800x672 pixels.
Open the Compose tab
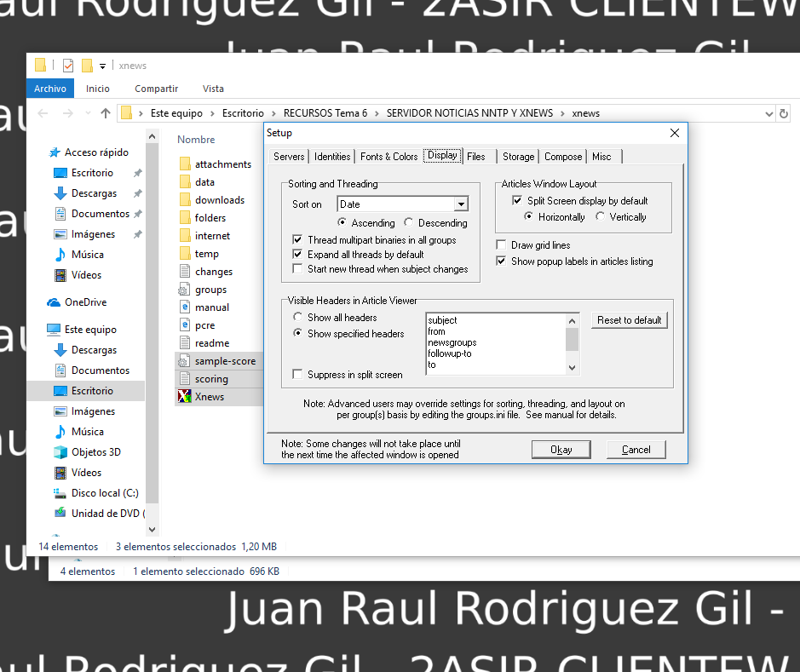[563, 157]
